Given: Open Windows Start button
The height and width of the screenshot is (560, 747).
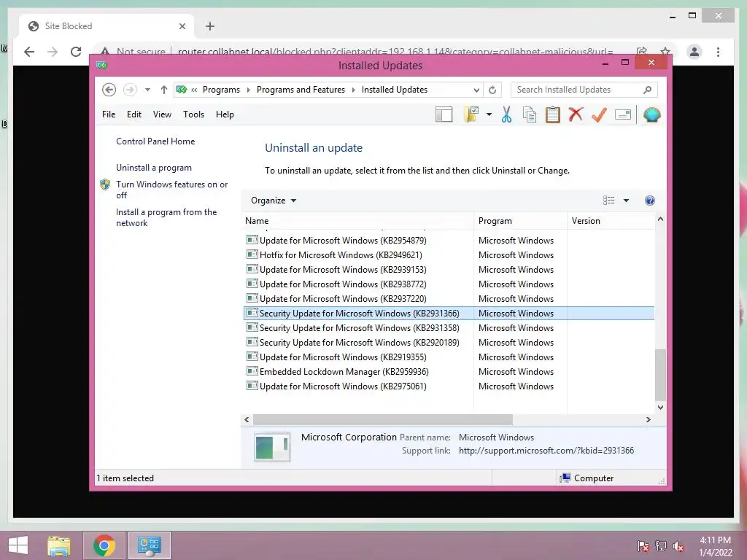Looking at the screenshot, I should 18,545.
